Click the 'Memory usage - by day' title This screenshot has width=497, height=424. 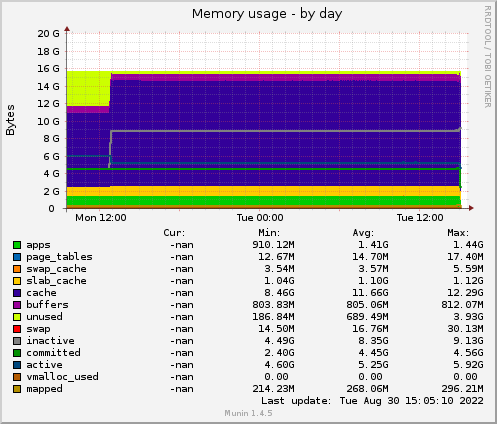[267, 14]
